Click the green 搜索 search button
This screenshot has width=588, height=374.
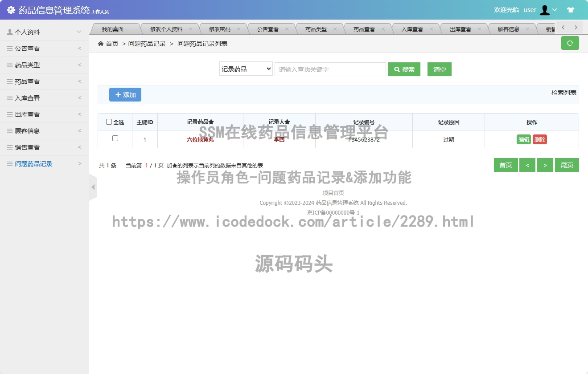(x=404, y=69)
